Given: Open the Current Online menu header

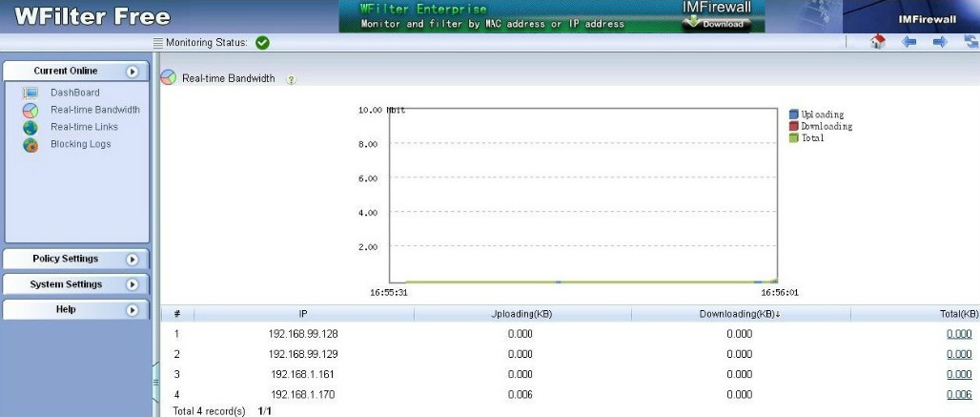Looking at the screenshot, I should [x=76, y=72].
